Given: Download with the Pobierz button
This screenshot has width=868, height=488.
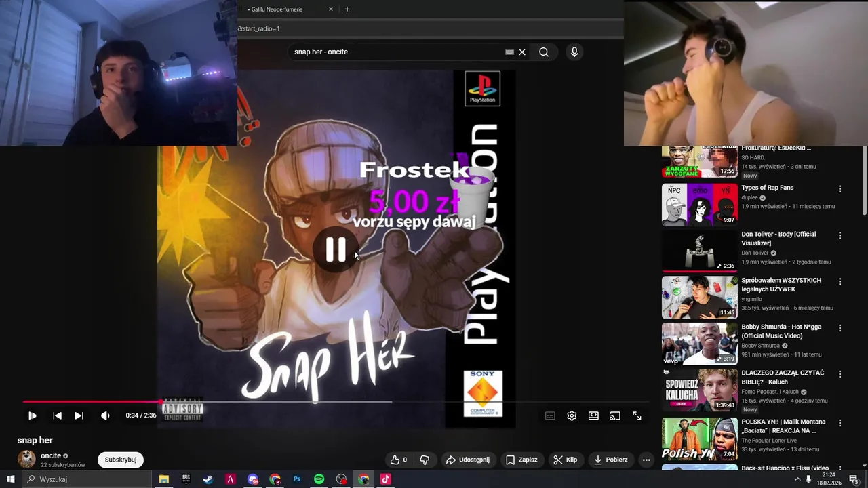Looking at the screenshot, I should pos(610,460).
